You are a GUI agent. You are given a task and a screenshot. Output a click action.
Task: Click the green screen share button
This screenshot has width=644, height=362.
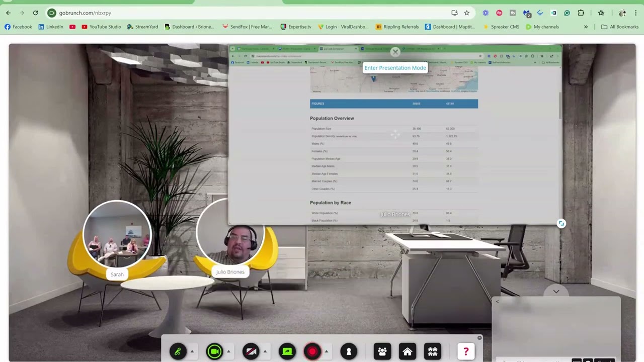coord(287,351)
